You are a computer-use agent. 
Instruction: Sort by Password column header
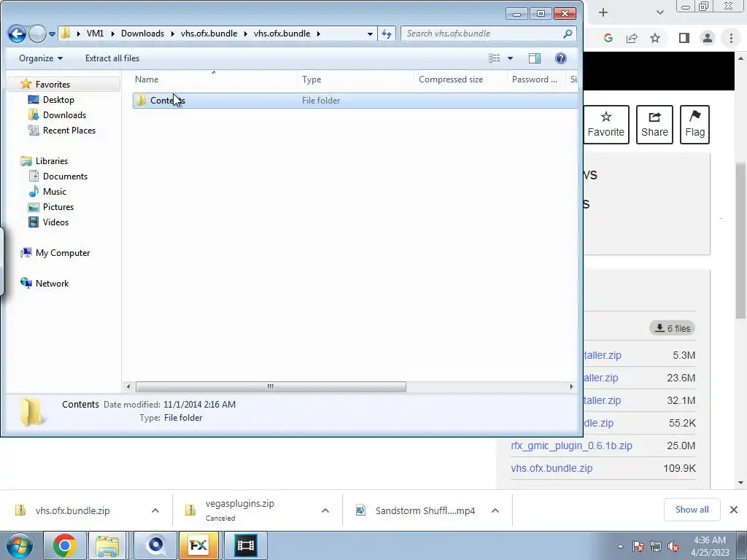point(536,79)
